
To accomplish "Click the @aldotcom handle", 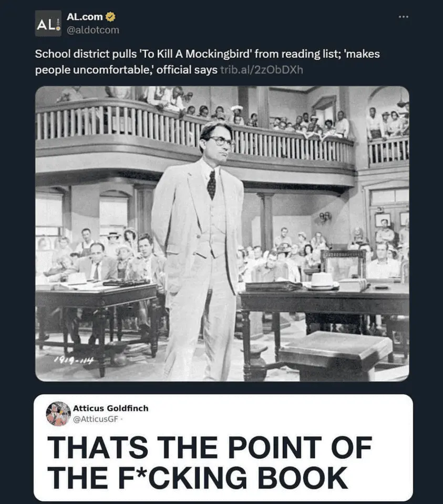I will tap(93, 30).
